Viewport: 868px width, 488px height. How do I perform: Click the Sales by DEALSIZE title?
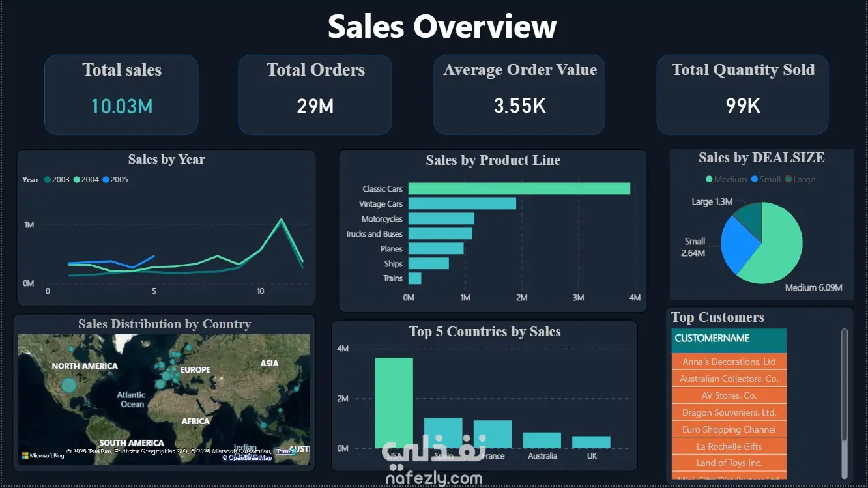point(762,158)
